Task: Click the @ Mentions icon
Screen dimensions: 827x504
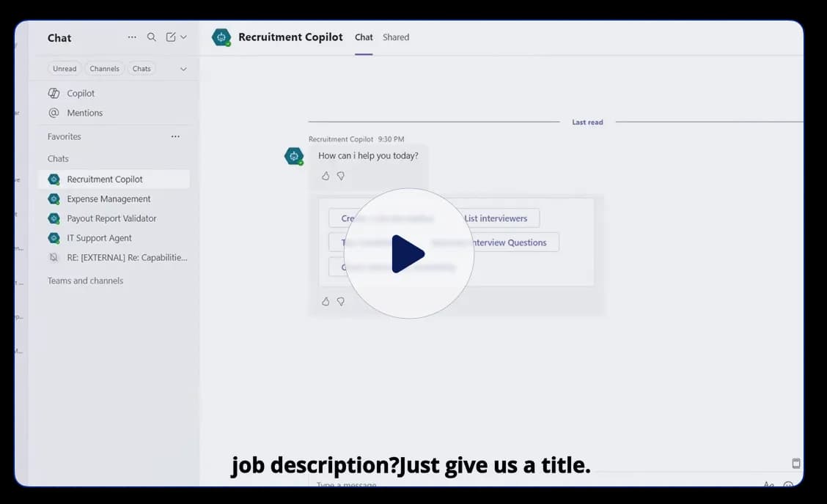Action: point(54,113)
